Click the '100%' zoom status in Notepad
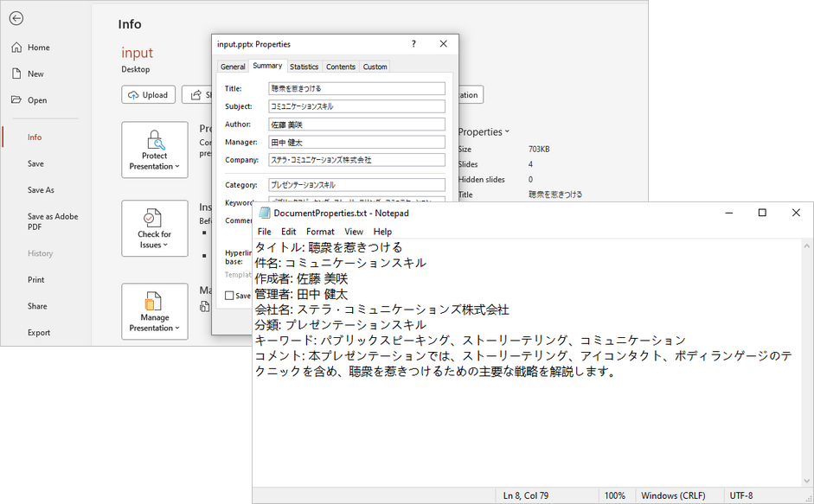This screenshot has width=814, height=504. (x=615, y=495)
